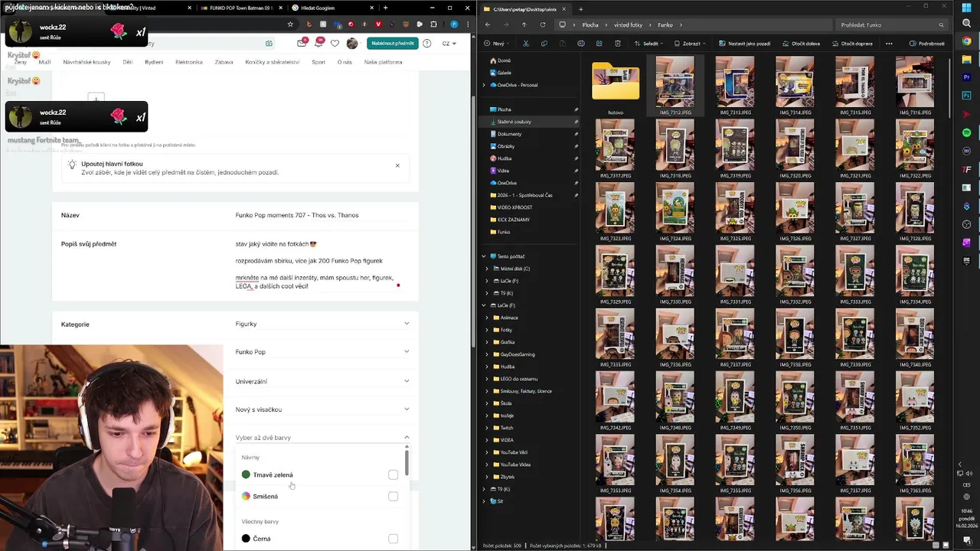The image size is (980, 551).
Task: Click the O nás link
Action: (x=345, y=62)
